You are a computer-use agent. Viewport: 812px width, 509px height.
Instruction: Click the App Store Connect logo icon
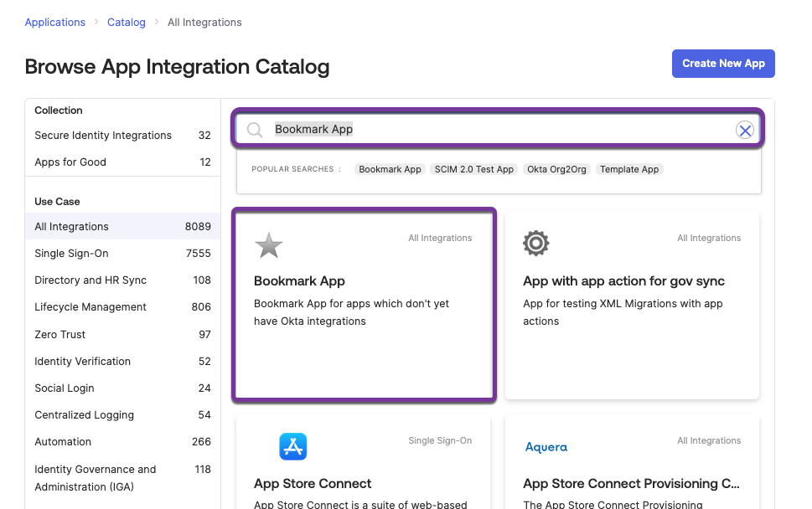tap(293, 446)
